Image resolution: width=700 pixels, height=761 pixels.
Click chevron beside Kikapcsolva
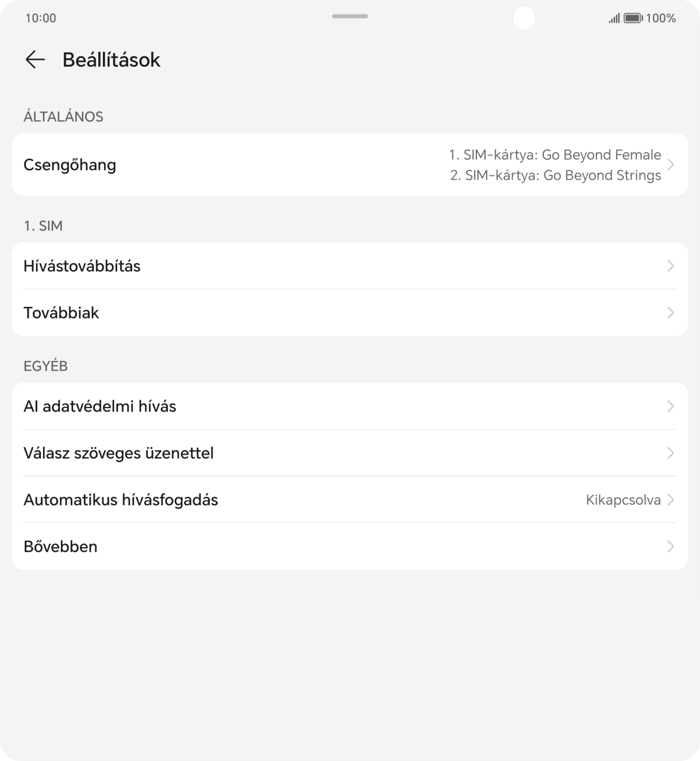coord(671,500)
